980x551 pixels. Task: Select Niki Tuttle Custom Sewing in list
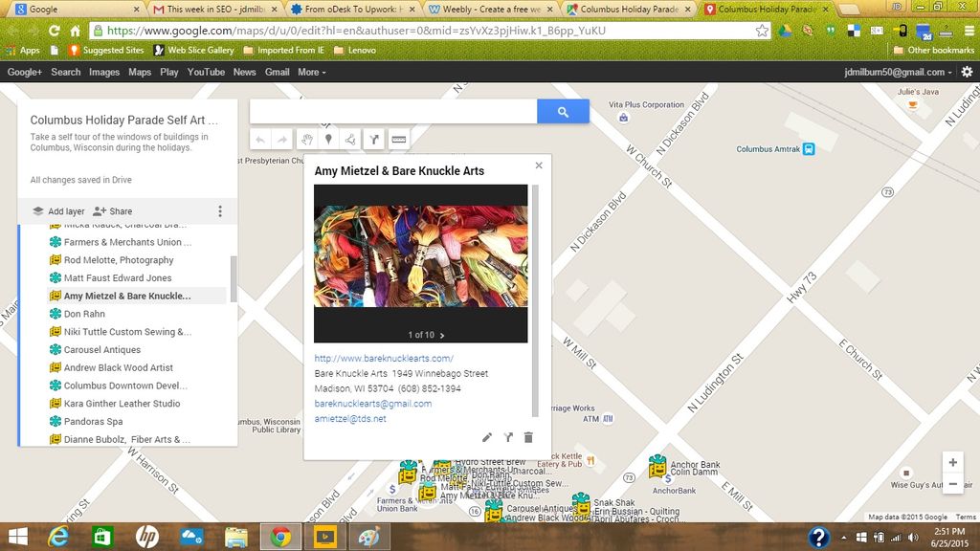[127, 332]
